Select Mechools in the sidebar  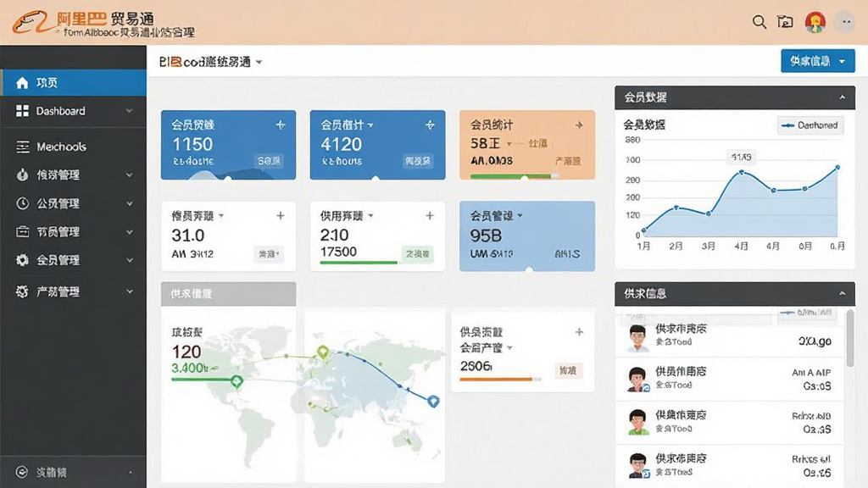click(73, 147)
